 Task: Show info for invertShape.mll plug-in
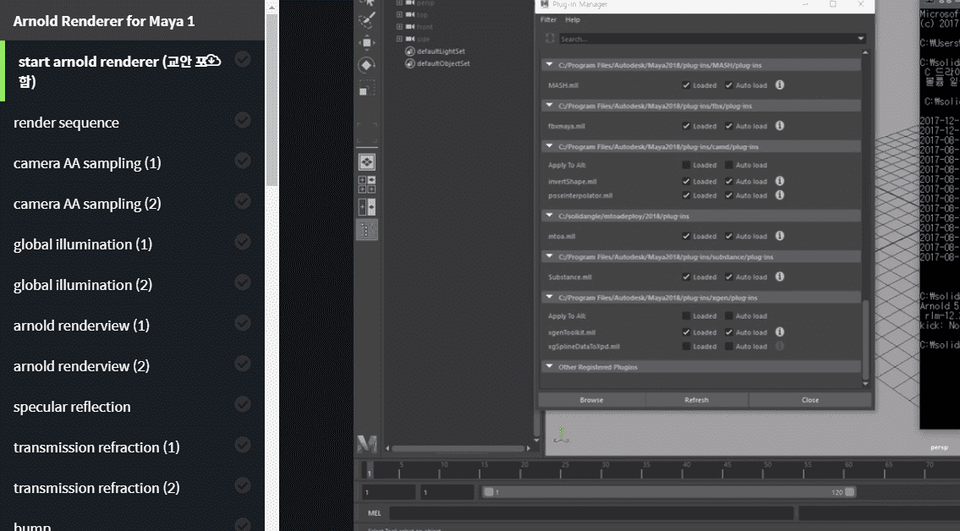pos(780,181)
